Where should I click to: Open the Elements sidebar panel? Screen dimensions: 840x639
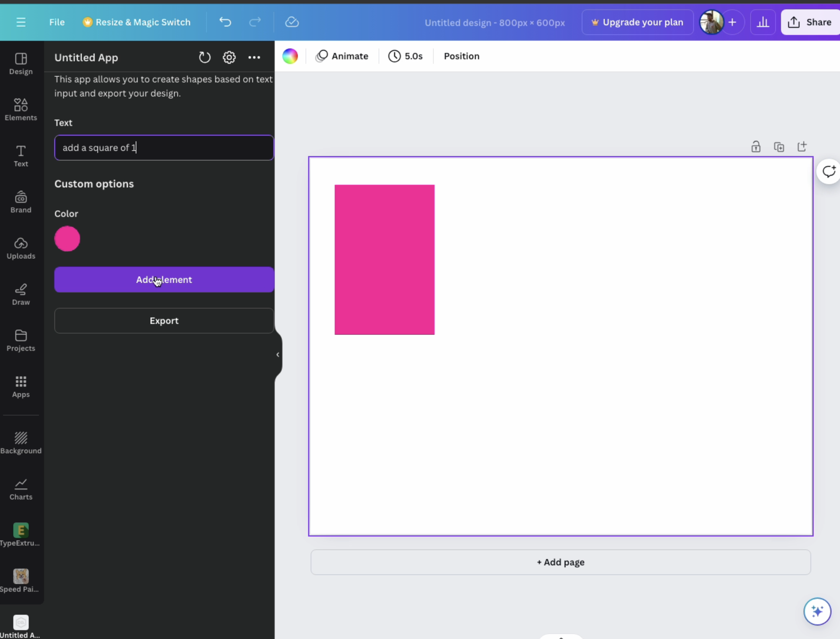21,109
